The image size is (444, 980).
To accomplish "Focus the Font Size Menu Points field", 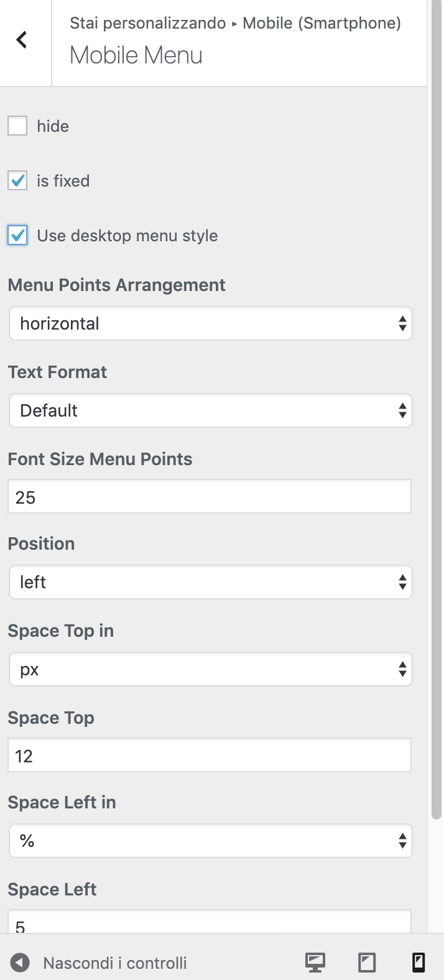I will pos(209,496).
